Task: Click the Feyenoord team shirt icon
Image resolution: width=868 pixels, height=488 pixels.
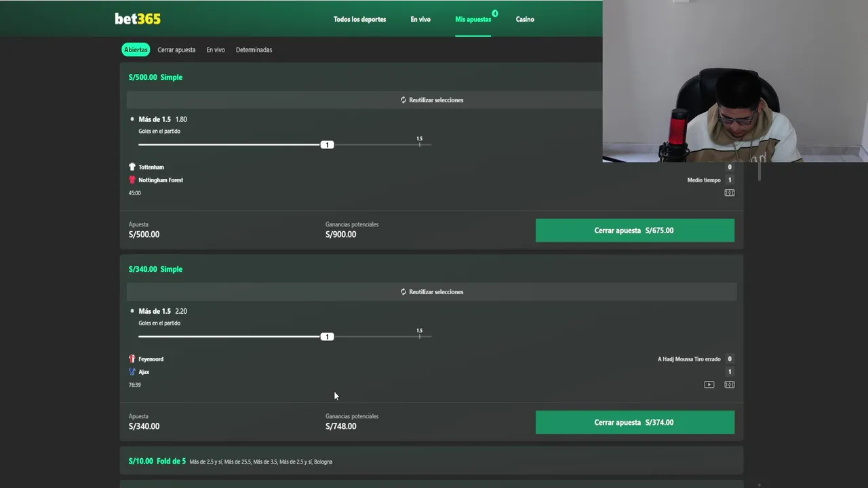Action: pos(132,359)
